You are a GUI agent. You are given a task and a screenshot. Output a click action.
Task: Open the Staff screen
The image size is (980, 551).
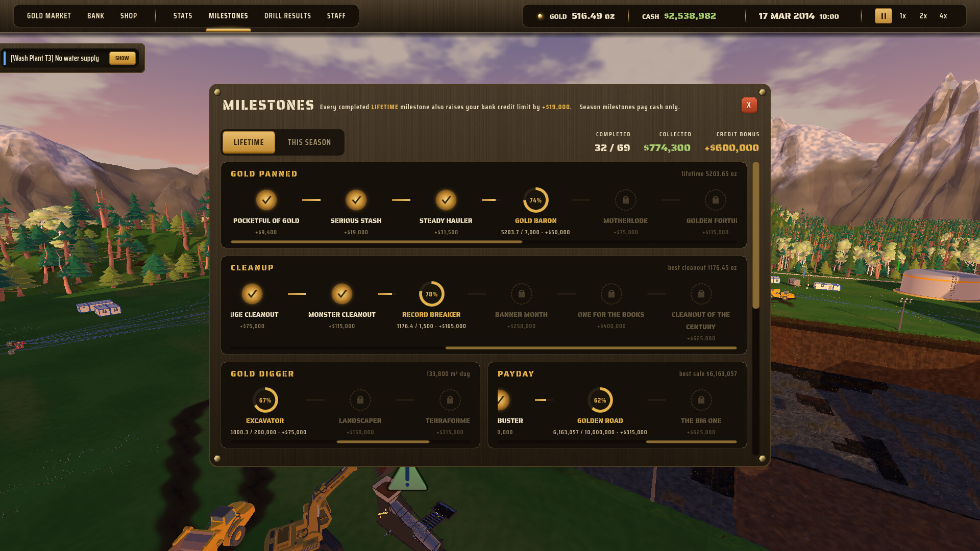point(336,16)
